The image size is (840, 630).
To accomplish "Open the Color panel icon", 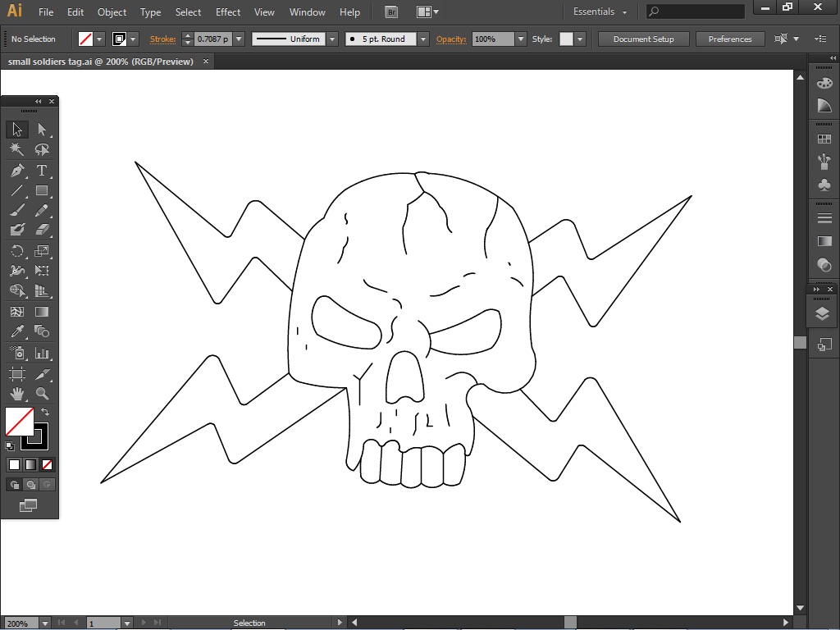I will (824, 83).
